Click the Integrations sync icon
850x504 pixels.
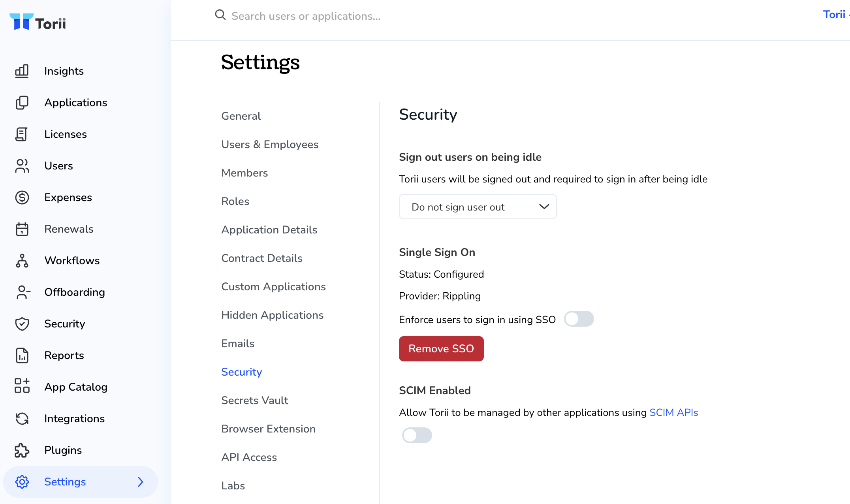coord(22,419)
